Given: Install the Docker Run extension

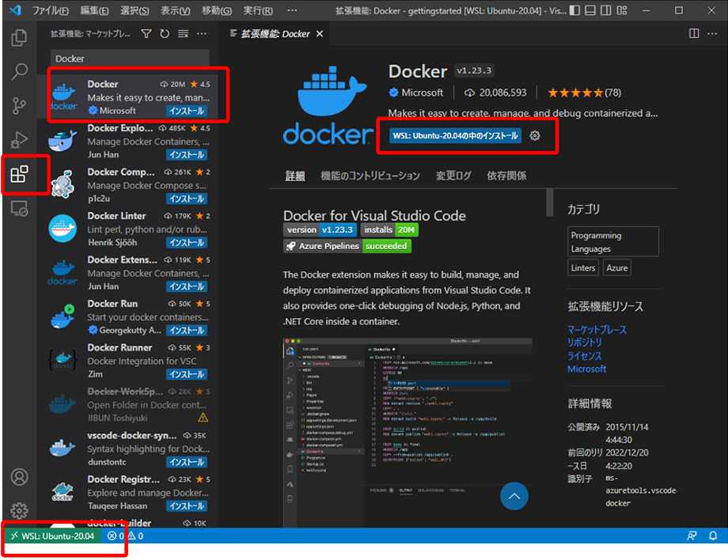Looking at the screenshot, I should 187,331.
